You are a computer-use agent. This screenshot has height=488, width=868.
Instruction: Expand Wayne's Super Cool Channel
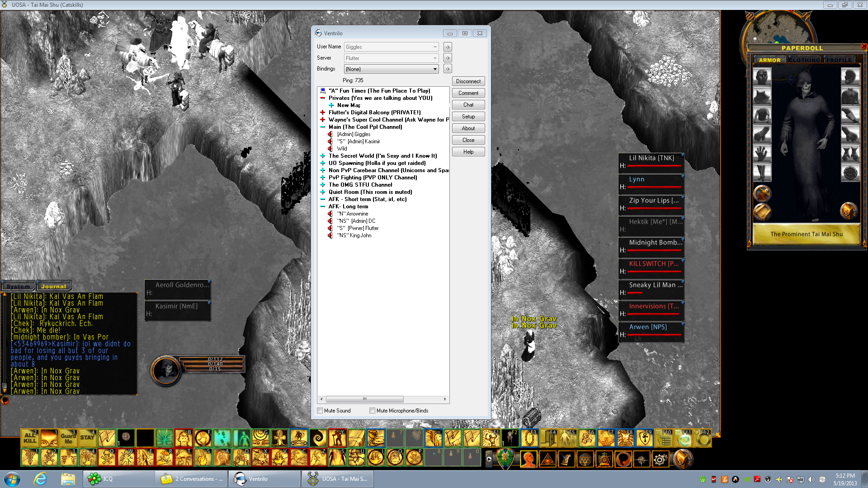pos(323,120)
